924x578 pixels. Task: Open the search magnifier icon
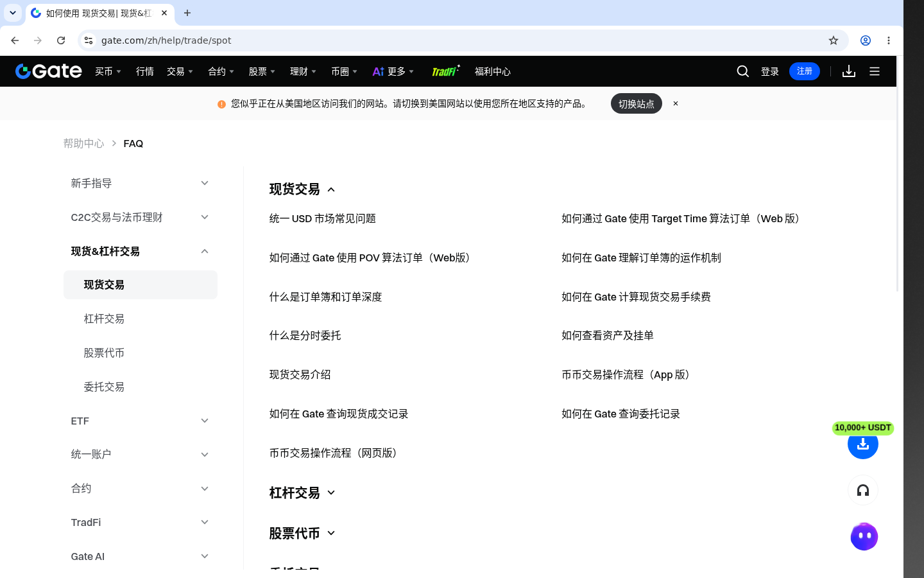point(743,71)
